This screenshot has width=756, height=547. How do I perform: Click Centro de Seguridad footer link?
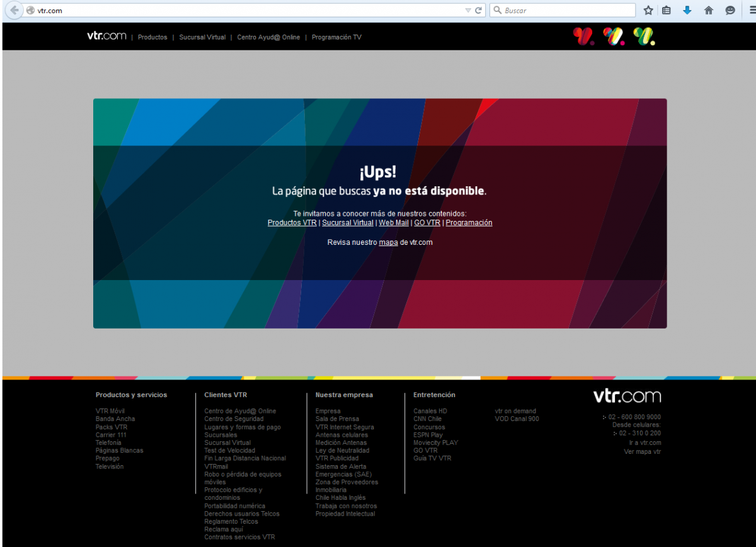click(234, 419)
